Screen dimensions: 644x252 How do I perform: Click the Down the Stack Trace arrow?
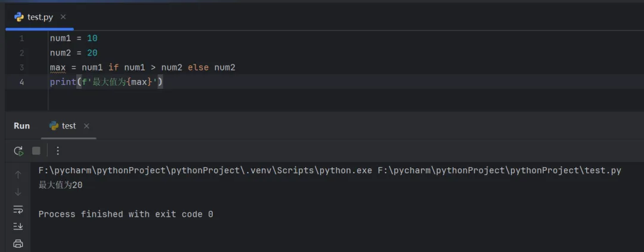click(x=18, y=192)
